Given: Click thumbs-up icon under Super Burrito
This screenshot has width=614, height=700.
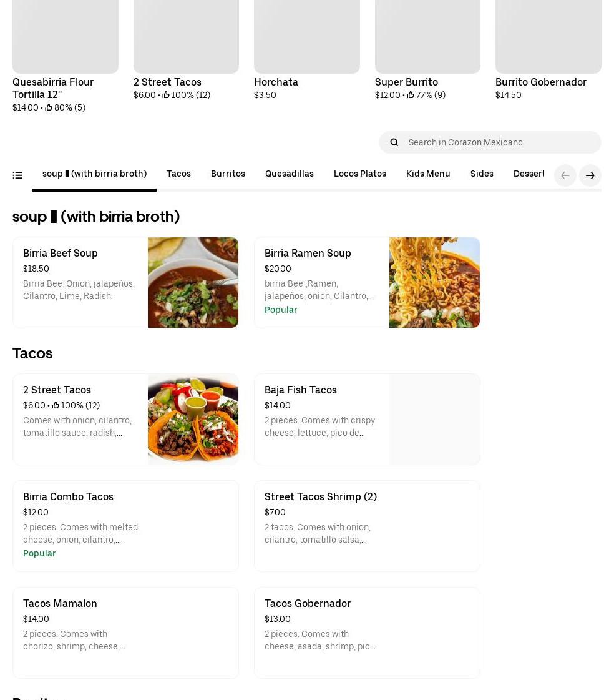Looking at the screenshot, I should coord(411,95).
